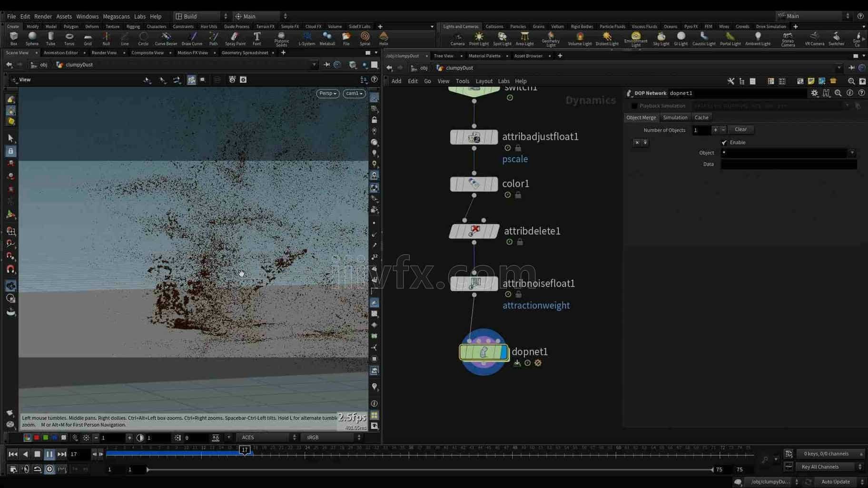
Task: Select the dopnet1 node
Action: (484, 352)
